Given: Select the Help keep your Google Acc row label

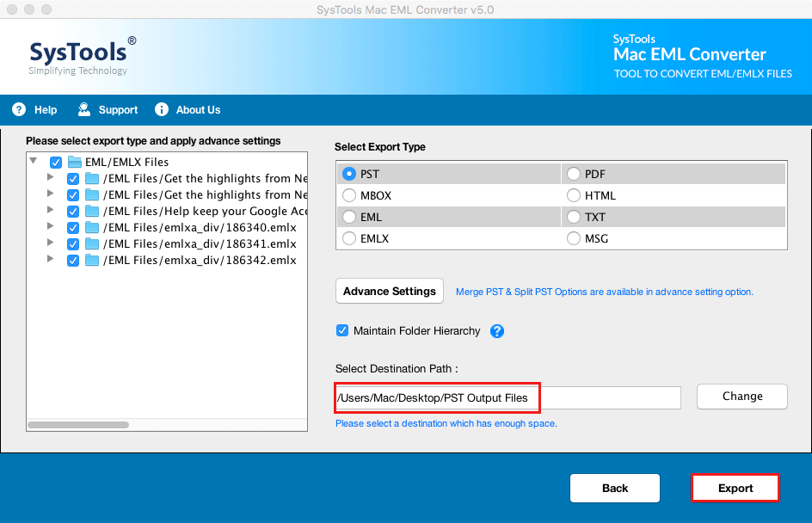Looking at the screenshot, I should [x=205, y=212].
